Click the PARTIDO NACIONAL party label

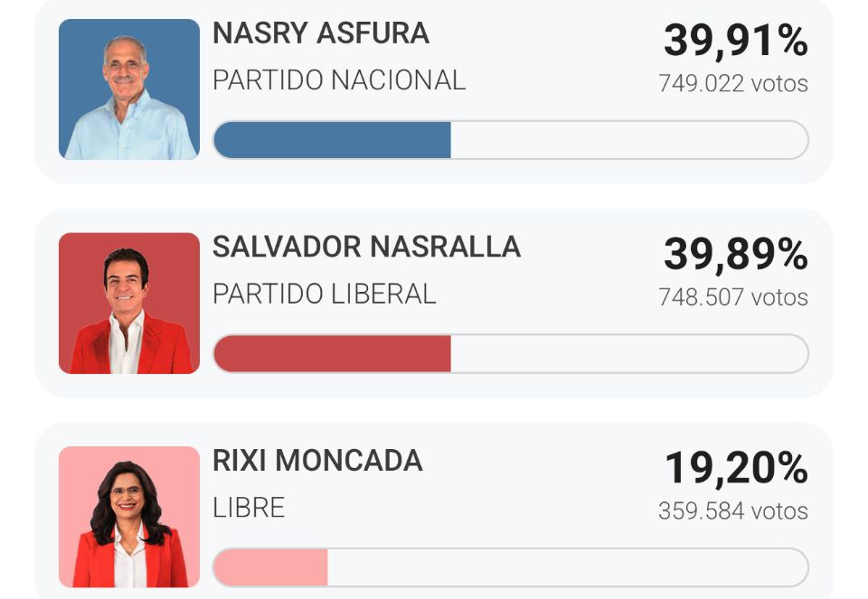tap(338, 80)
